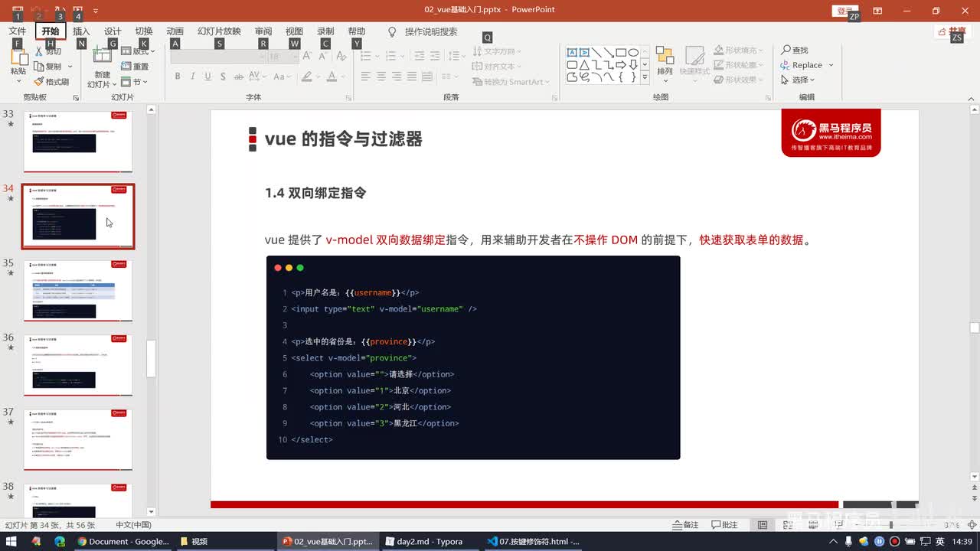Click the Comments (批注) status bar button

click(x=725, y=525)
